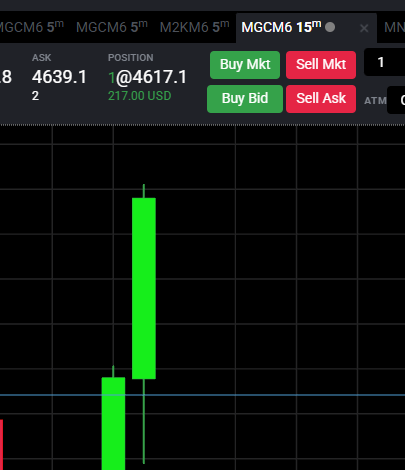This screenshot has height=470, width=405.
Task: Click the order quantity field showing 1
Action: pos(384,62)
